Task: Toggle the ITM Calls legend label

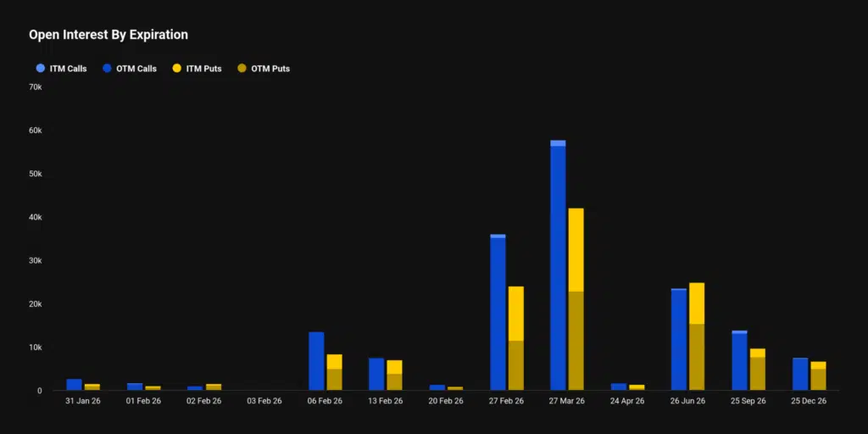Action: pos(68,69)
